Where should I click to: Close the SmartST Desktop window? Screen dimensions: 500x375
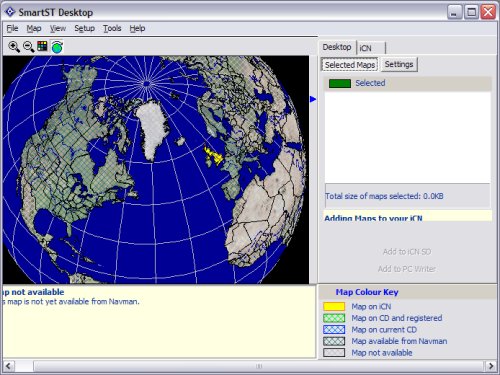coord(488,12)
